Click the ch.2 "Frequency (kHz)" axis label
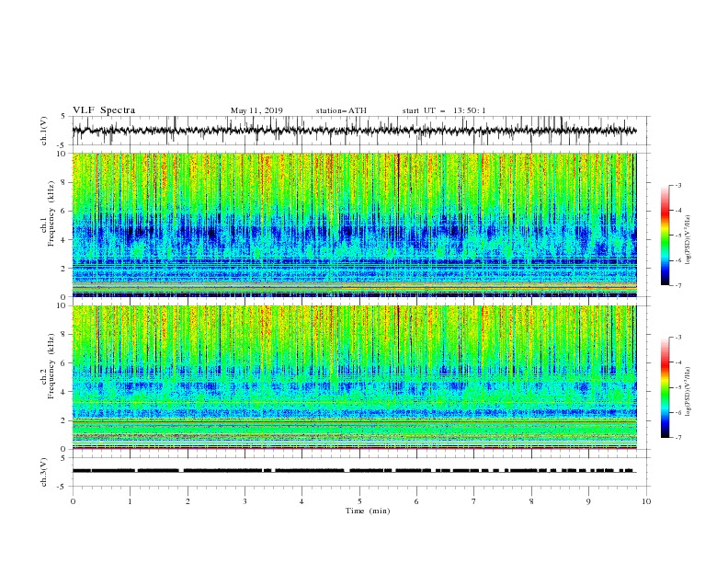 [x=51, y=367]
